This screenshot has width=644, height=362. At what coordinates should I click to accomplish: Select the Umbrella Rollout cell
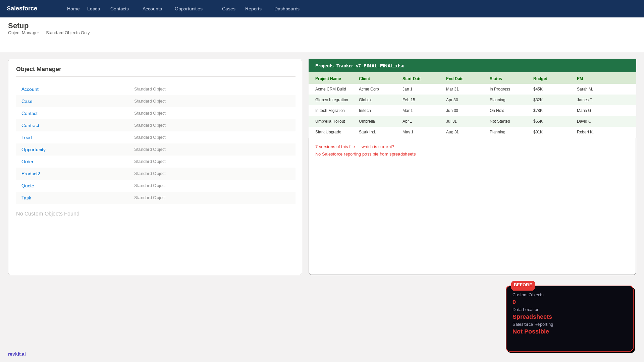(330, 121)
